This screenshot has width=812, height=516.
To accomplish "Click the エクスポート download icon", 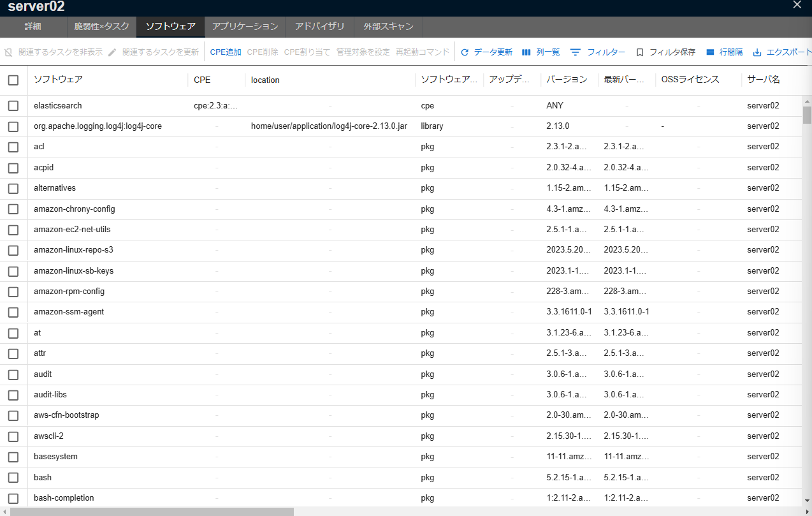I will pyautogui.click(x=757, y=52).
